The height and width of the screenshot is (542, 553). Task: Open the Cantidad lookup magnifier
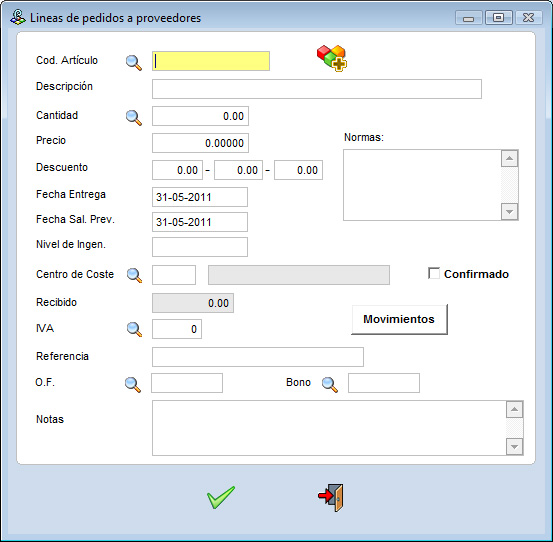coord(134,118)
